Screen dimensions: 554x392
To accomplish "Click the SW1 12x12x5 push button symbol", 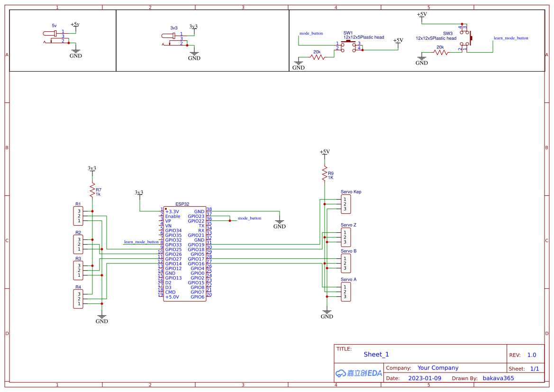I will (x=349, y=45).
